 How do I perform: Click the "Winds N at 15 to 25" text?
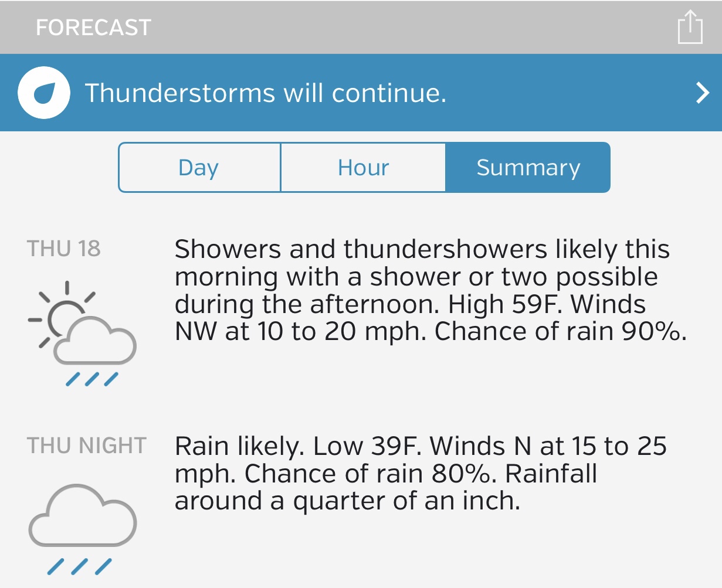[548, 447]
